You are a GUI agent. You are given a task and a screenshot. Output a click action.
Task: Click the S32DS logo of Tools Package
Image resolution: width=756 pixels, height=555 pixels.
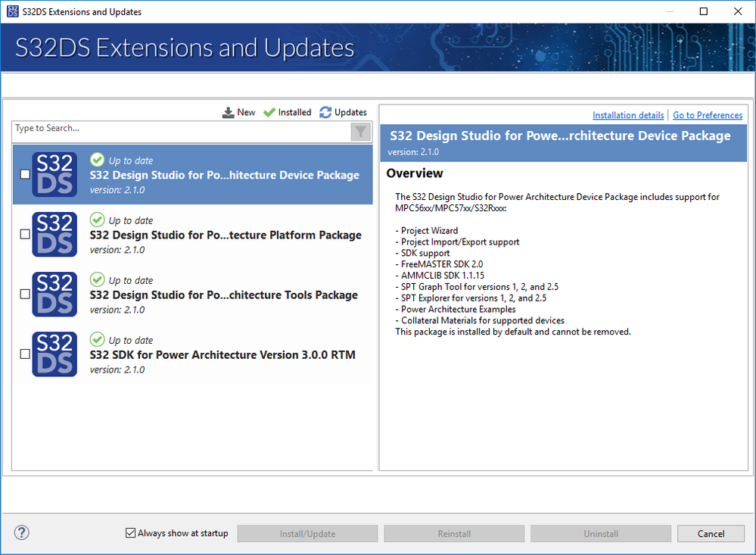pyautogui.click(x=54, y=294)
